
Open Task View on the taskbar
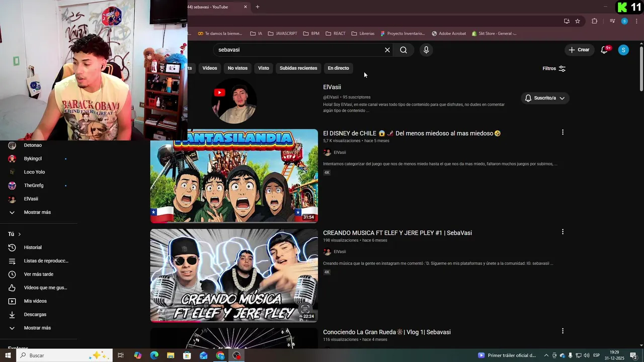121,355
